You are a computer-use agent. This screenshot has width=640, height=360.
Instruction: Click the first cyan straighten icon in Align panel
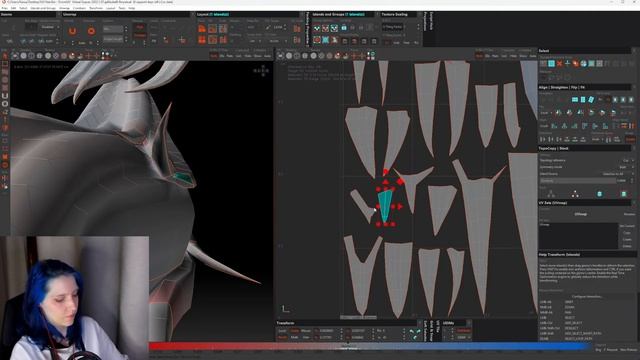coord(575,100)
